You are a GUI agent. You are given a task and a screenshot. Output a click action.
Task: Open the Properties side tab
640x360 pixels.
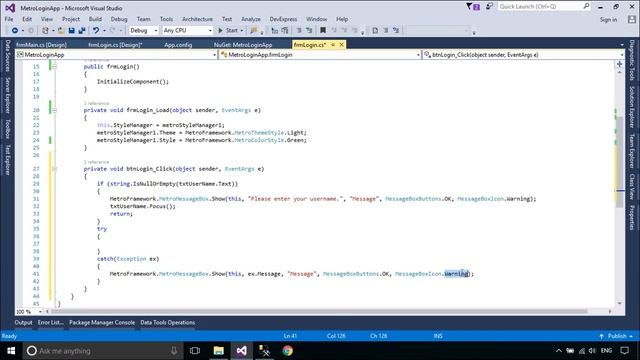tap(632, 217)
